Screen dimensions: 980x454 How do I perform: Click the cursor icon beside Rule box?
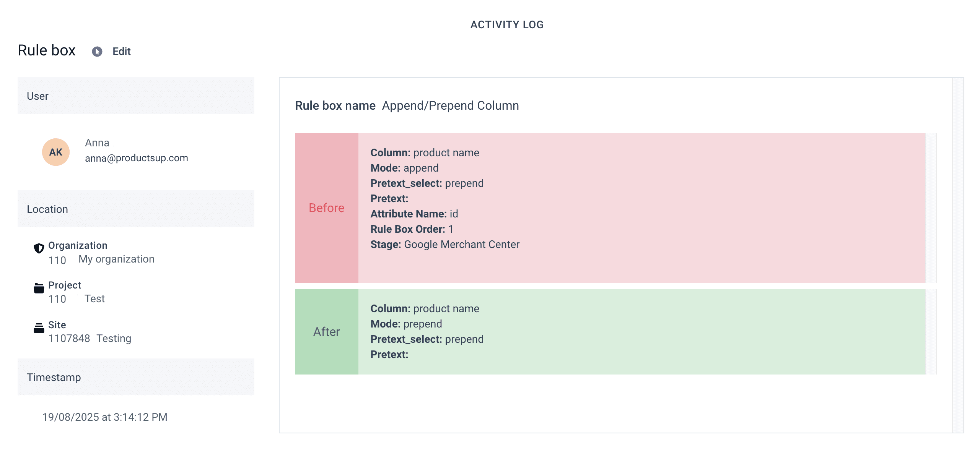97,52
